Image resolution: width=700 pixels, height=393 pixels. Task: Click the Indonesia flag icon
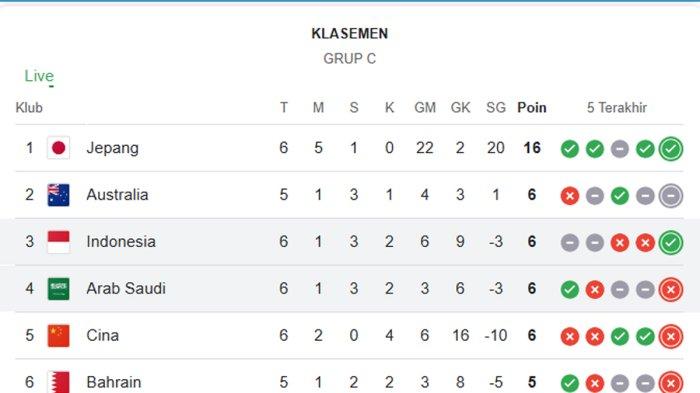click(58, 242)
